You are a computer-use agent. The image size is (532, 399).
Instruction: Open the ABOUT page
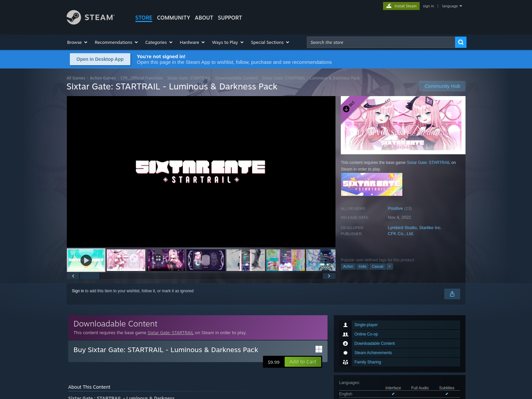click(x=204, y=18)
